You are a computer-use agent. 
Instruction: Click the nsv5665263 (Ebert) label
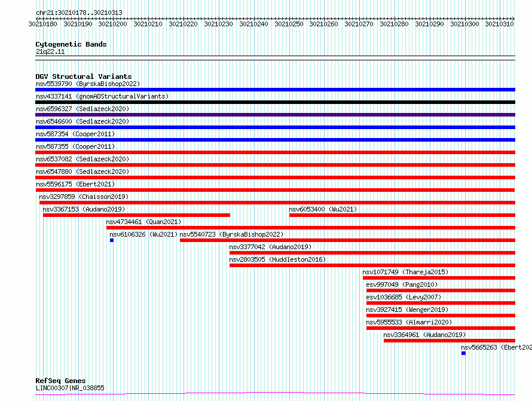click(x=496, y=347)
